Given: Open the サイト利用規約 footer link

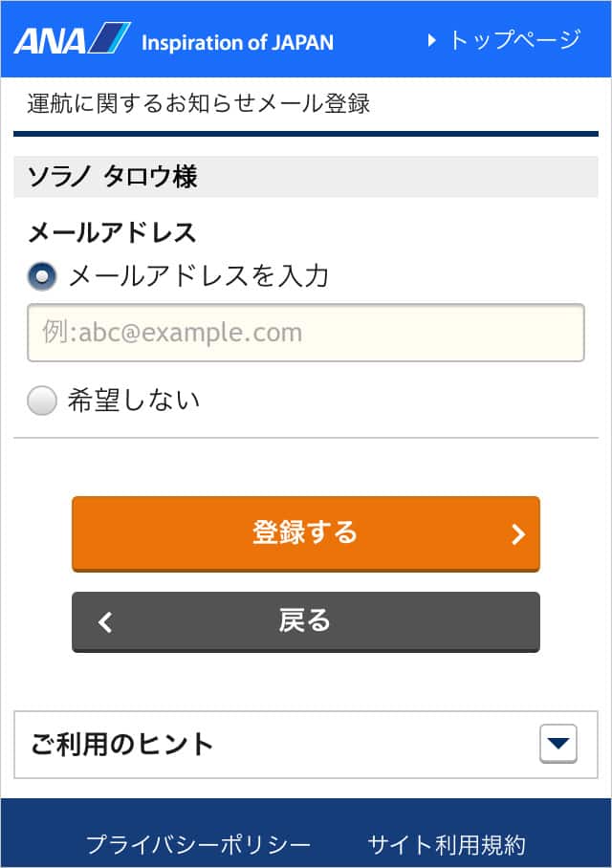Looking at the screenshot, I should (x=447, y=845).
